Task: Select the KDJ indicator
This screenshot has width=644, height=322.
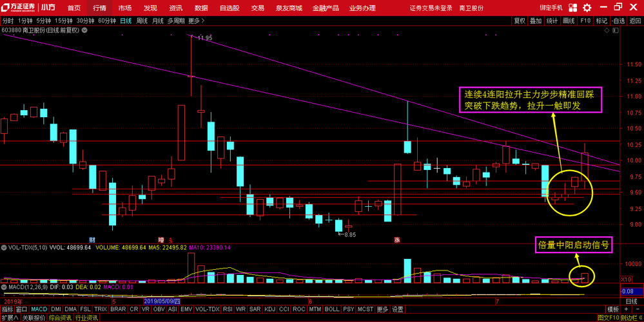Action: click(270, 309)
